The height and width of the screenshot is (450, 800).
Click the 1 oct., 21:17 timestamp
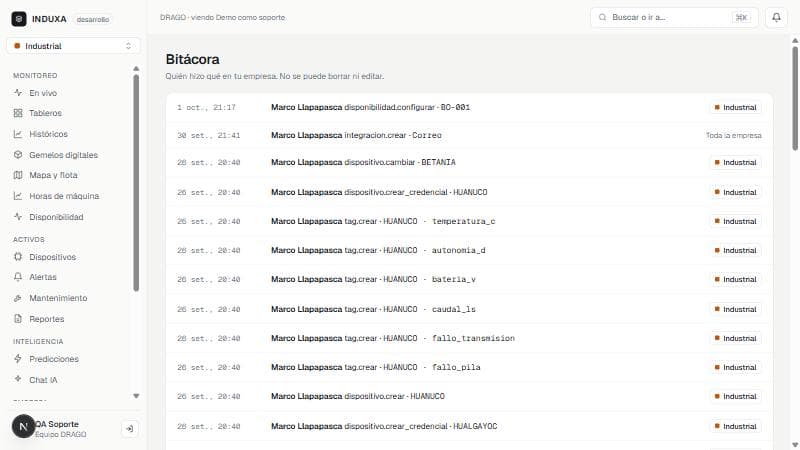pyautogui.click(x=207, y=108)
